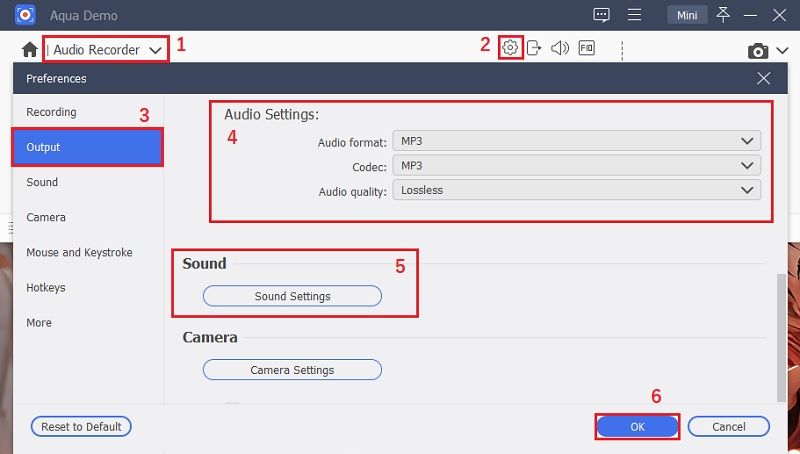Click the Sound Settings button
This screenshot has height=454, width=800.
[292, 296]
